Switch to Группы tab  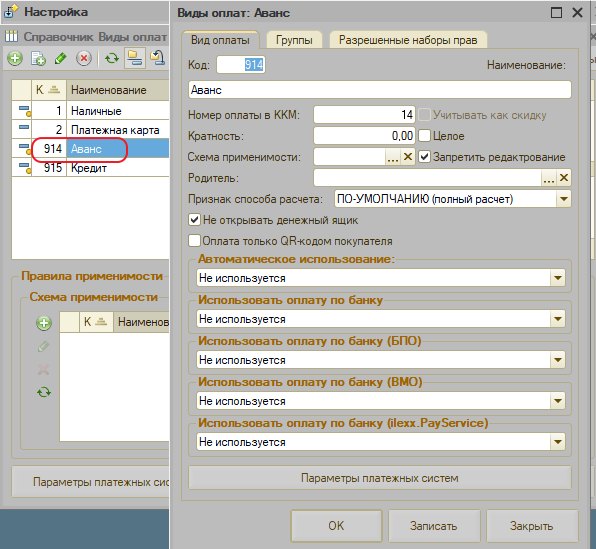(294, 40)
